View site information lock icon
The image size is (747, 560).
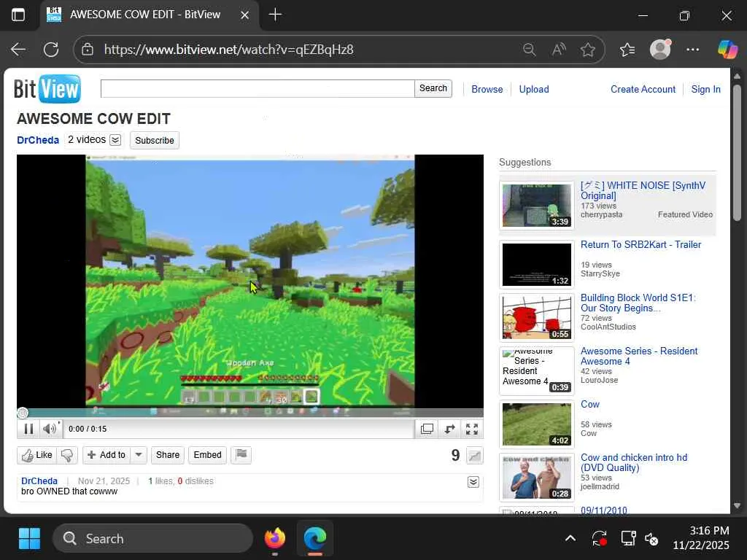click(x=88, y=49)
